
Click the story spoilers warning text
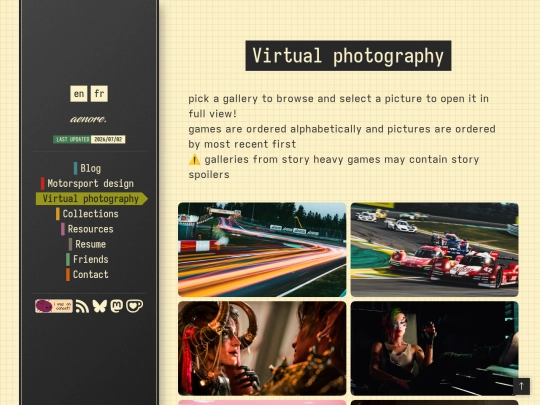[334, 167]
